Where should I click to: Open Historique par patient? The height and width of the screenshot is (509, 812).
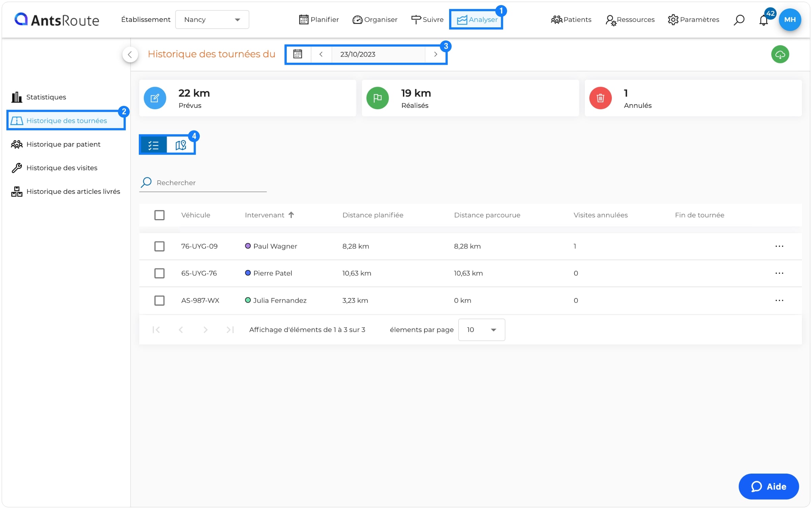[x=56, y=144]
